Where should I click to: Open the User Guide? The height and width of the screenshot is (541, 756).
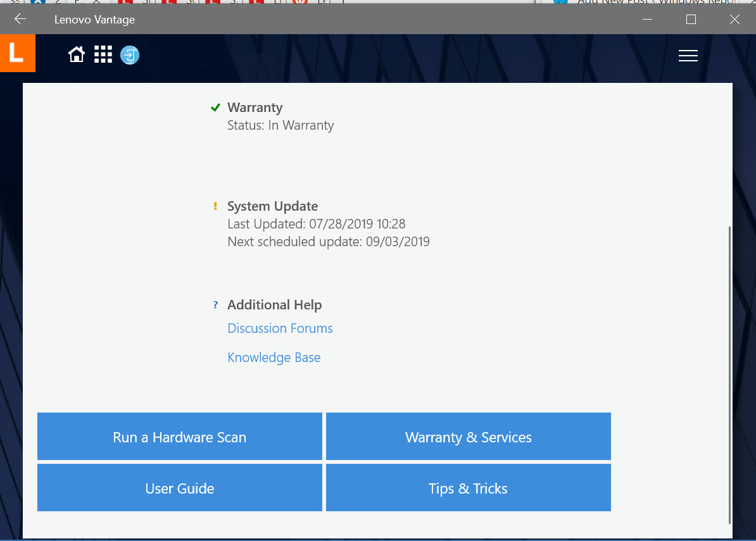click(x=179, y=488)
